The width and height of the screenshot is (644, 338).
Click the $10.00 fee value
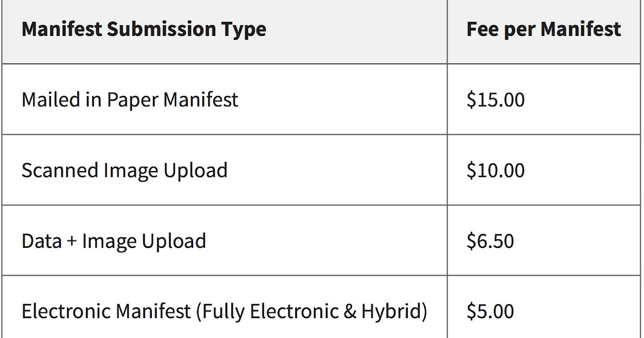click(495, 170)
